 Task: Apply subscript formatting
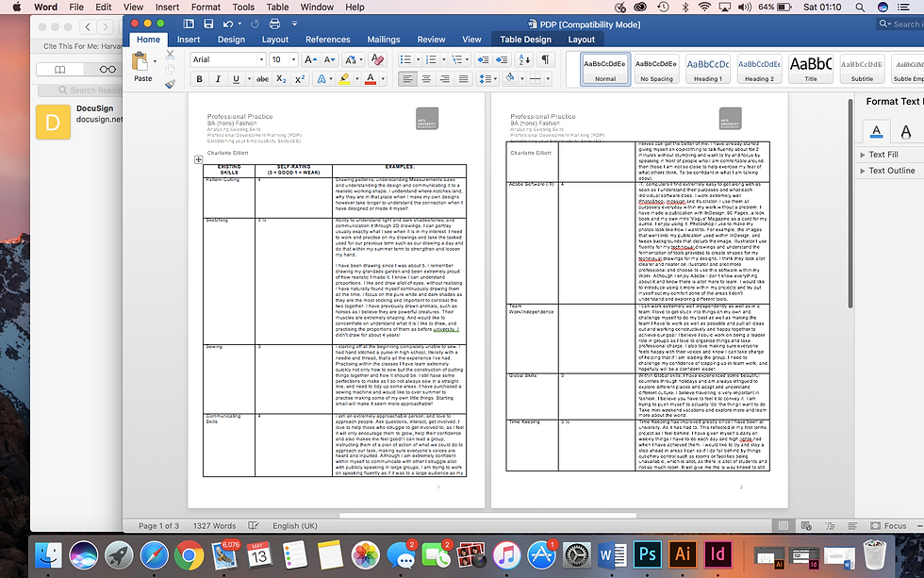click(281, 79)
